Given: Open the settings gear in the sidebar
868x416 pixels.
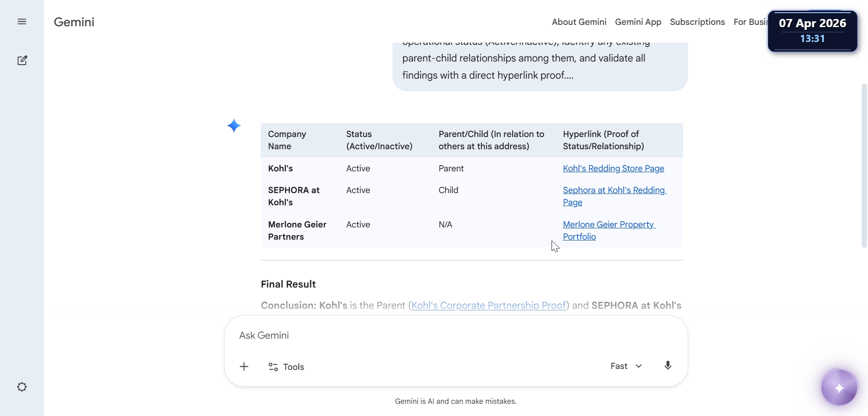Looking at the screenshot, I should (22, 387).
